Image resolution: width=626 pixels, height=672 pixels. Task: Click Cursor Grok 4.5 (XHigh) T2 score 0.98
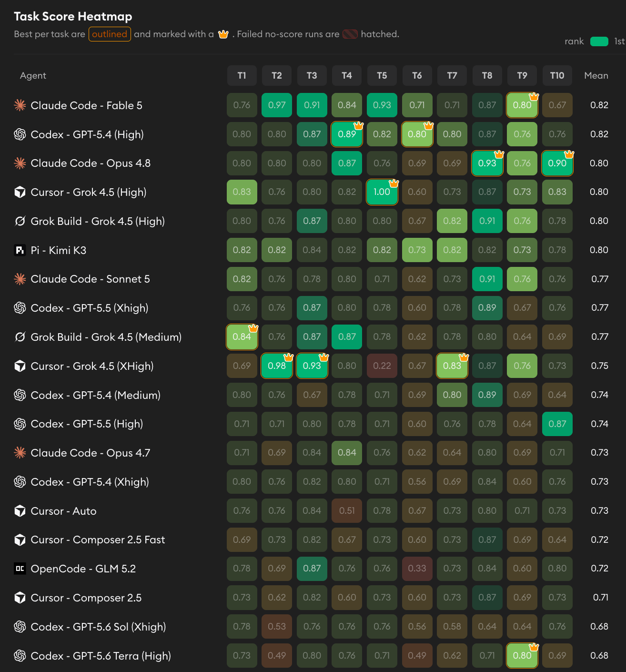pyautogui.click(x=277, y=366)
